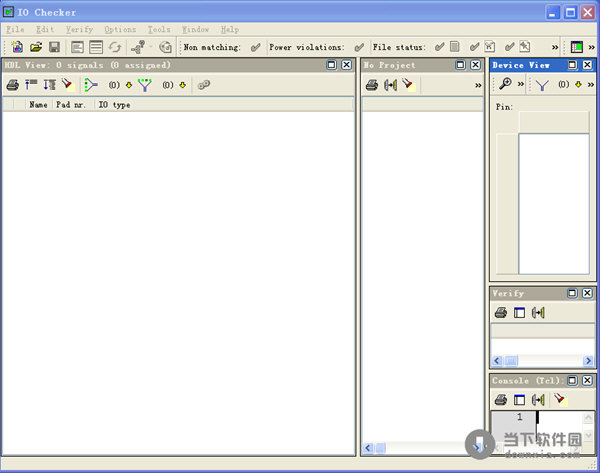Expand the chevron next to Device View zoom
The width and height of the screenshot is (600, 473).
pos(521,84)
